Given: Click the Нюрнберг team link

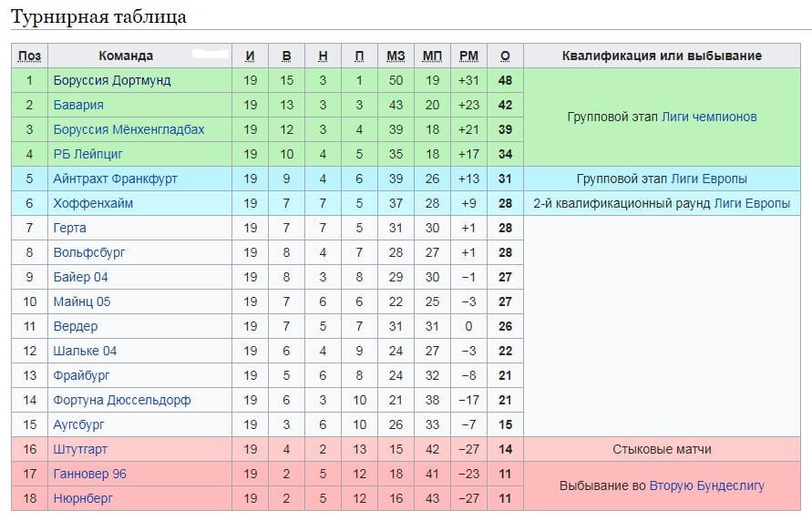Looking at the screenshot, I should (x=83, y=498).
